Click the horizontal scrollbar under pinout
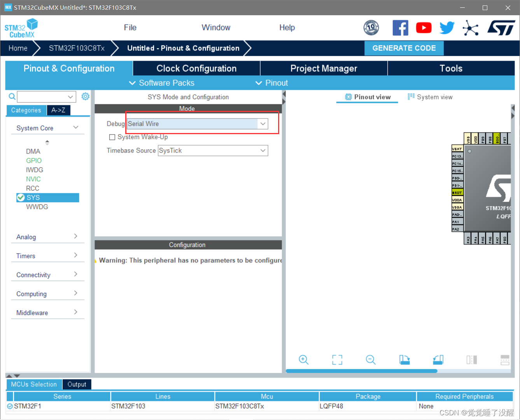 (362, 371)
